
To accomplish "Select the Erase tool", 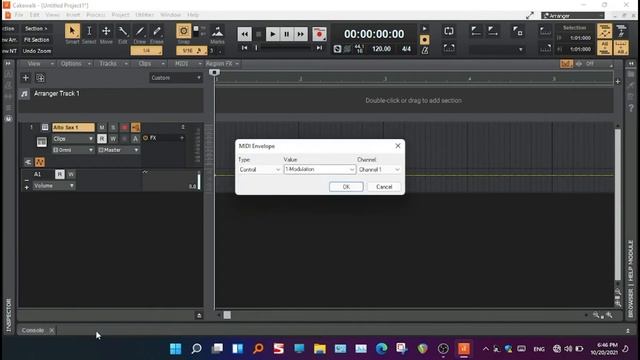I will [x=157, y=31].
